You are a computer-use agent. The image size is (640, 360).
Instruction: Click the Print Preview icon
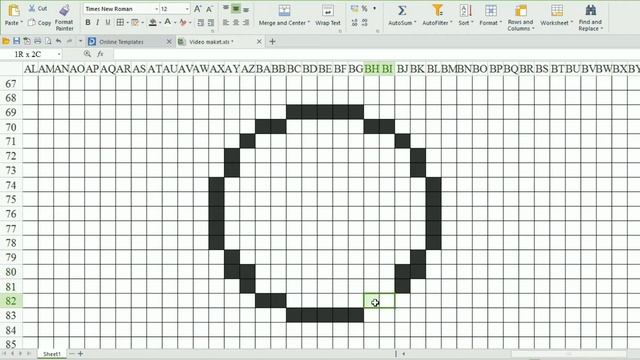48,41
